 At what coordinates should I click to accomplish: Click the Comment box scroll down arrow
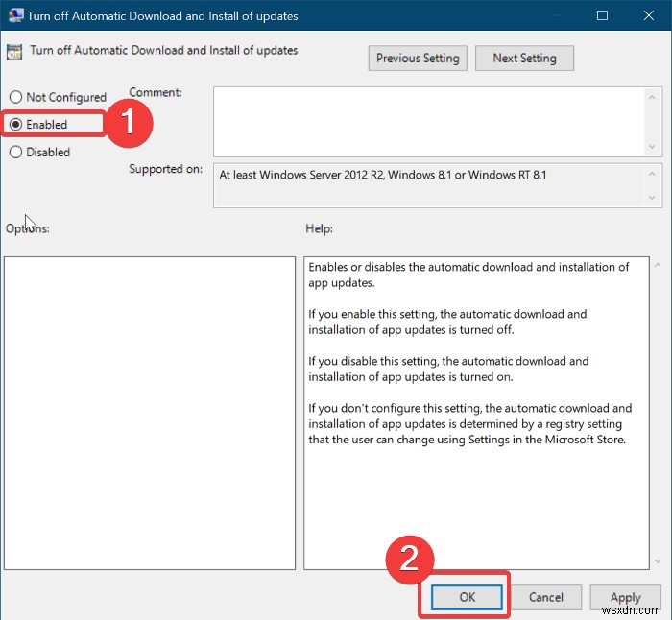(652, 147)
